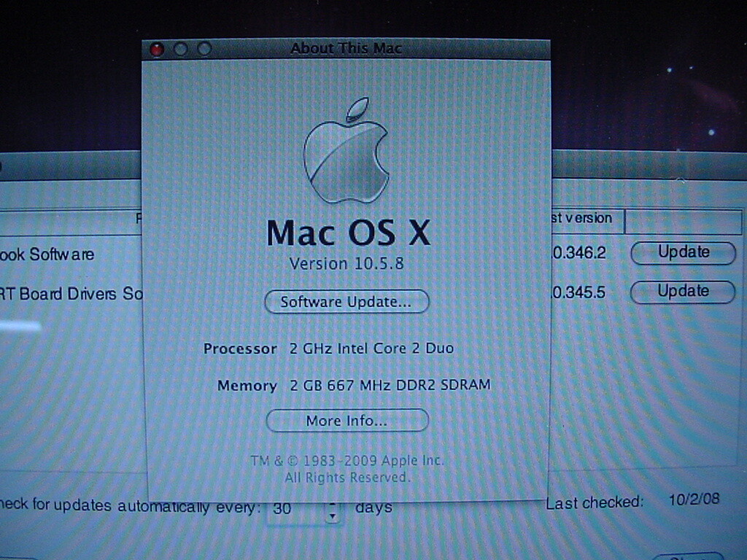Click the More Info... button
This screenshot has width=747, height=560.
[x=347, y=421]
